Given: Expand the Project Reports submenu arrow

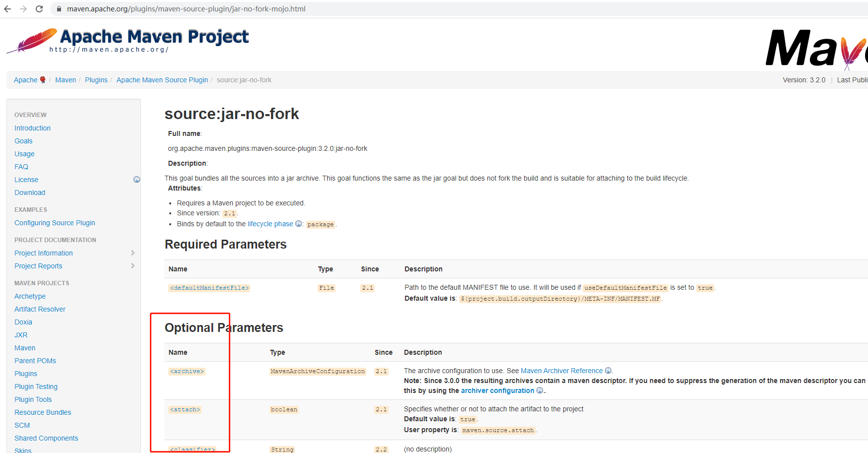Looking at the screenshot, I should click(x=133, y=266).
